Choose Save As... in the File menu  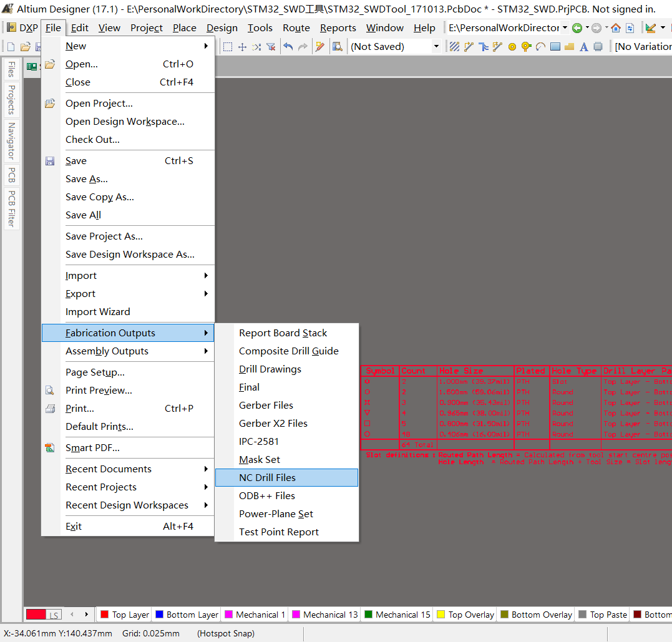128,179
